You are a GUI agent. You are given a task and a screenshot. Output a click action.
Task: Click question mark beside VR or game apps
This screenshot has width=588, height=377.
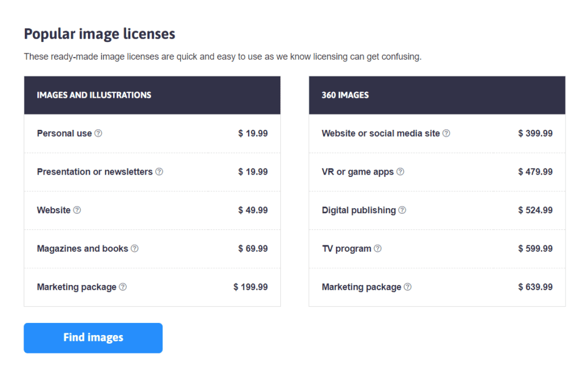(400, 172)
